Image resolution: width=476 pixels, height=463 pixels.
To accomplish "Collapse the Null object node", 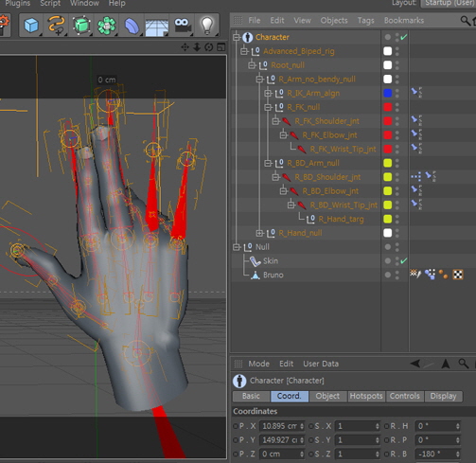I will 237,247.
